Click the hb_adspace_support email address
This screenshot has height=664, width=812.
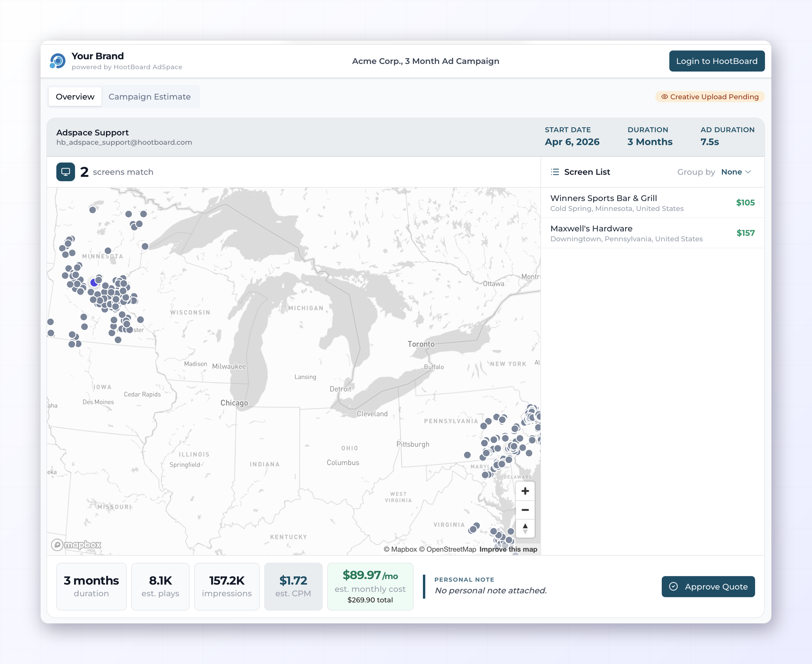tap(124, 142)
